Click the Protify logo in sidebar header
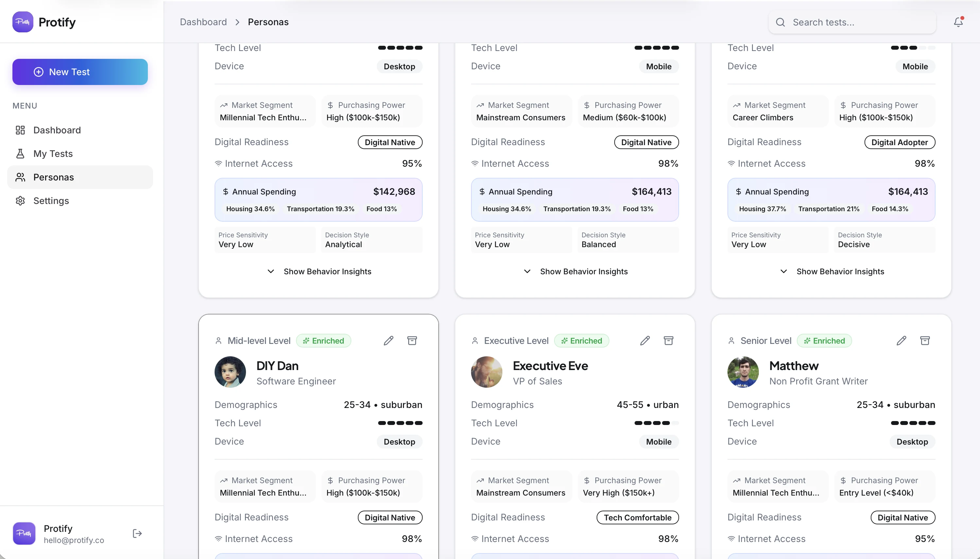This screenshot has height=559, width=980. 23,22
